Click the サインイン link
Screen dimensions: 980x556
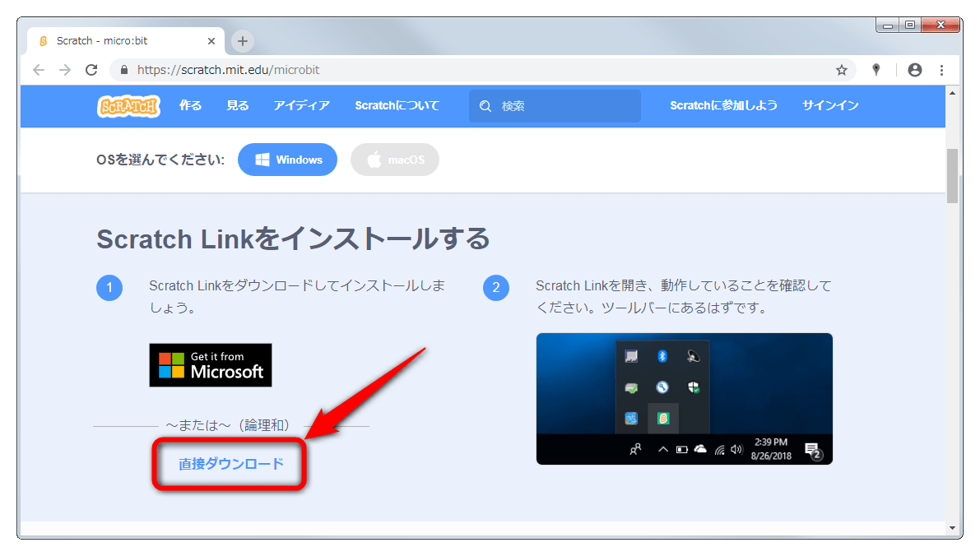coord(829,106)
